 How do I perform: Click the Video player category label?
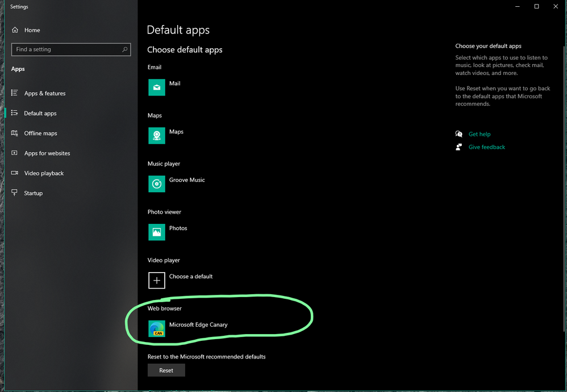coord(164,260)
